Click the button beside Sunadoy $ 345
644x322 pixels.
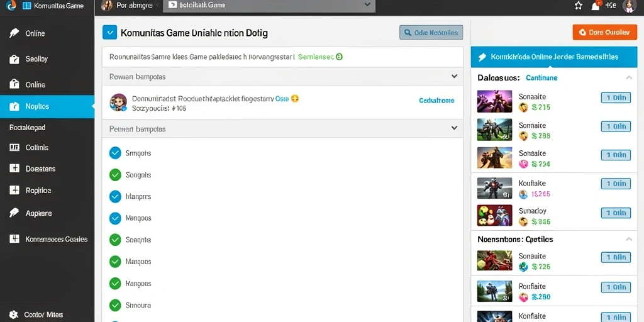pyautogui.click(x=616, y=213)
